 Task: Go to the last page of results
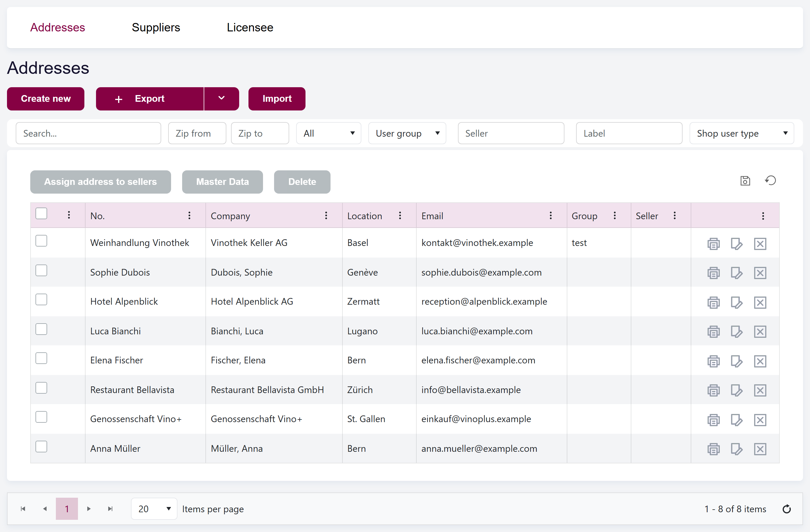pos(110,509)
